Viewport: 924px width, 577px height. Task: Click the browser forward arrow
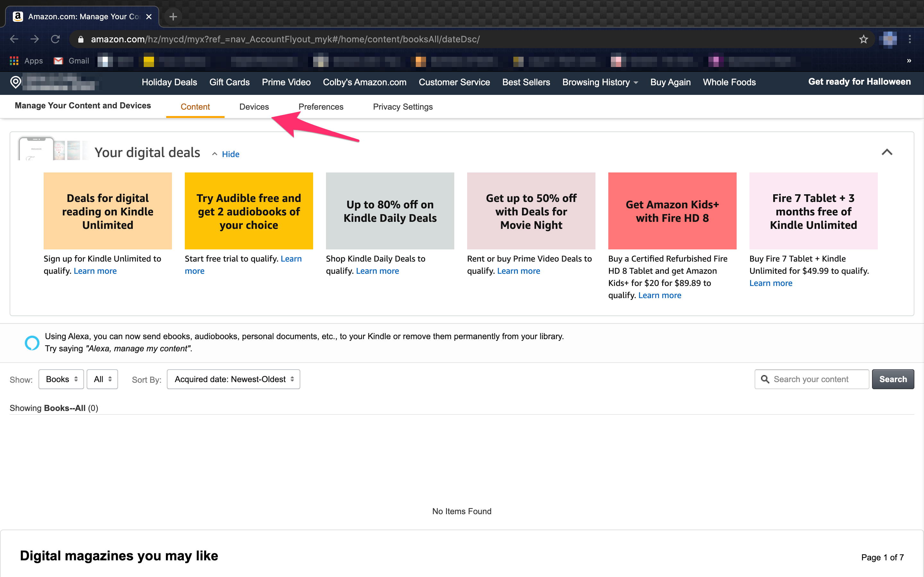[35, 39]
